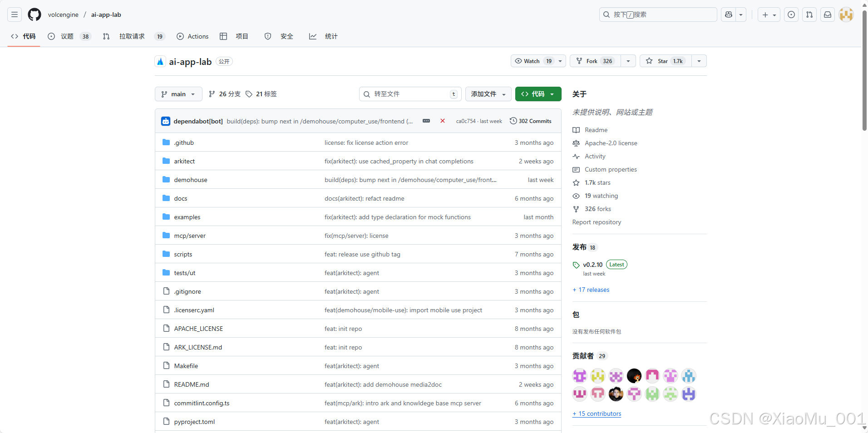
Task: Focus the header search field
Action: click(x=658, y=15)
